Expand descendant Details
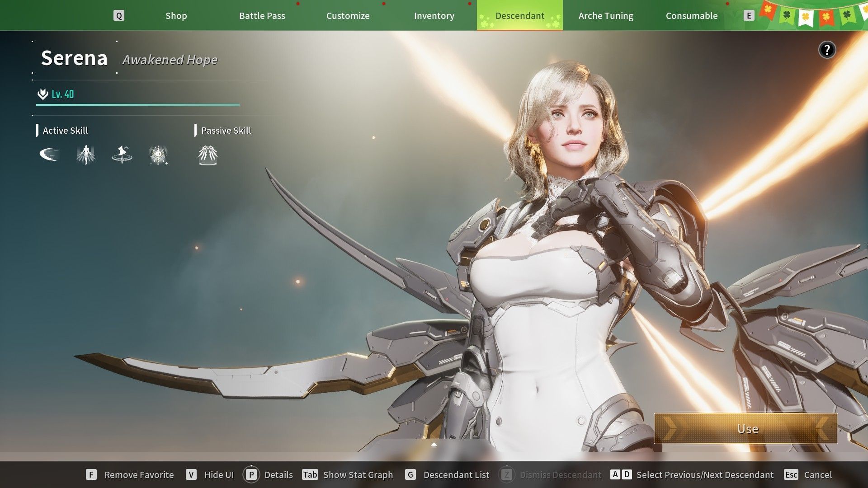The width and height of the screenshot is (868, 488). 269,474
